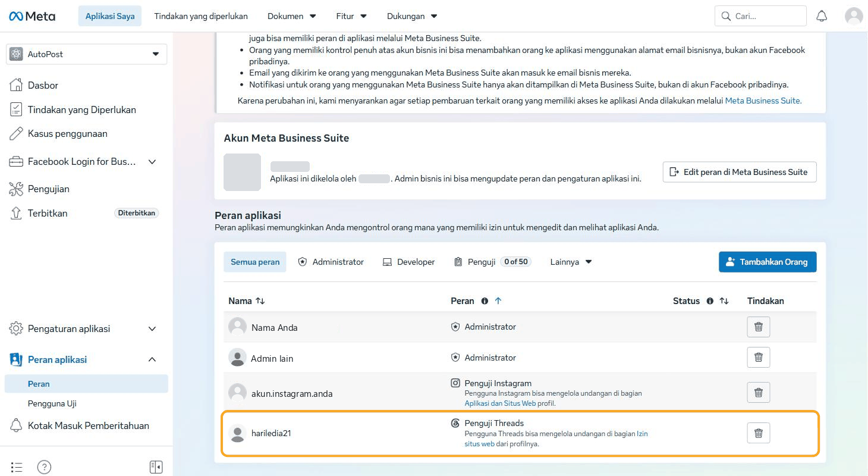Click the Pengaturan aplikasi gear icon

(x=17, y=328)
